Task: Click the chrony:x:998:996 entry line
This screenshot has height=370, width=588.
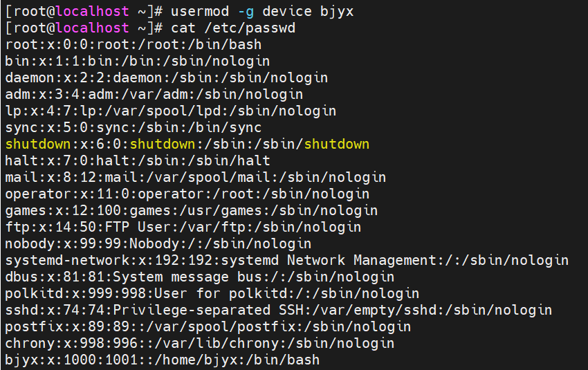Action: click(x=199, y=343)
